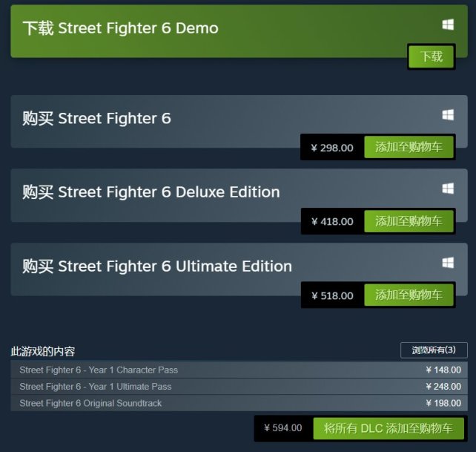476x452 pixels.
Task: Click the ¥ 594.00 DLC total price
Action: (283, 428)
